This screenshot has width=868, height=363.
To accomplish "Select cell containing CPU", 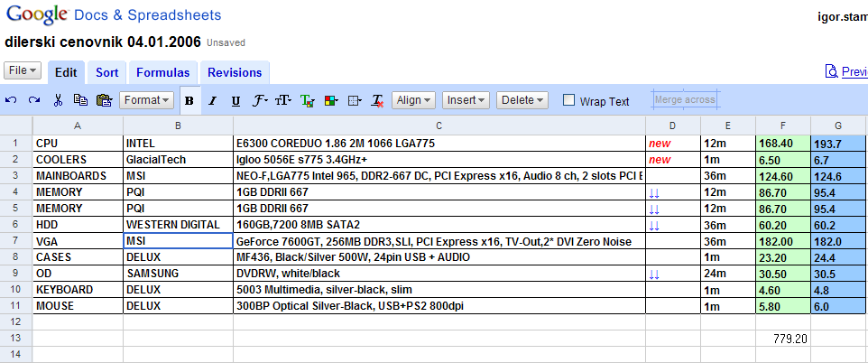I will [x=78, y=144].
